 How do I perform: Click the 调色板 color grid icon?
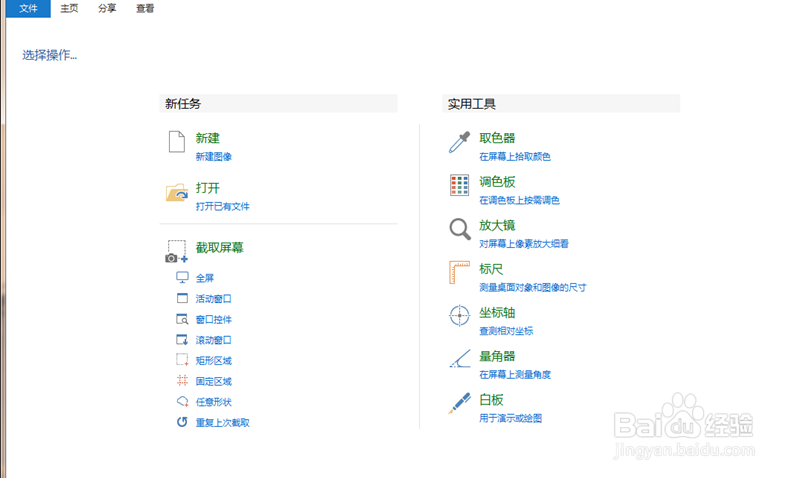point(459,185)
